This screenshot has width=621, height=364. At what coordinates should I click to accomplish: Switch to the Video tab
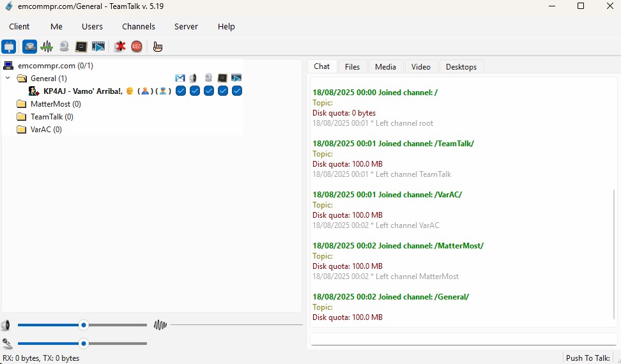point(420,67)
